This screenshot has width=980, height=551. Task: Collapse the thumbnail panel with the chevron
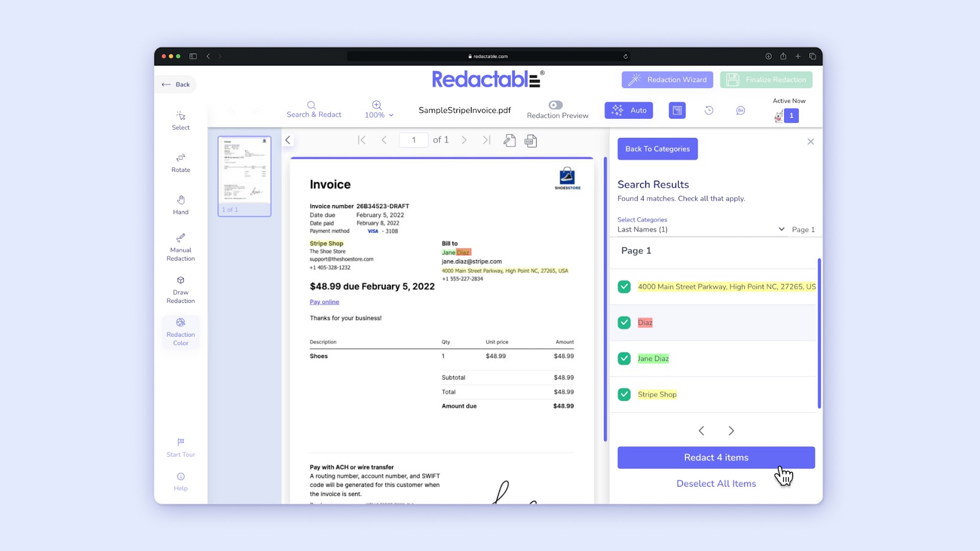pos(288,140)
